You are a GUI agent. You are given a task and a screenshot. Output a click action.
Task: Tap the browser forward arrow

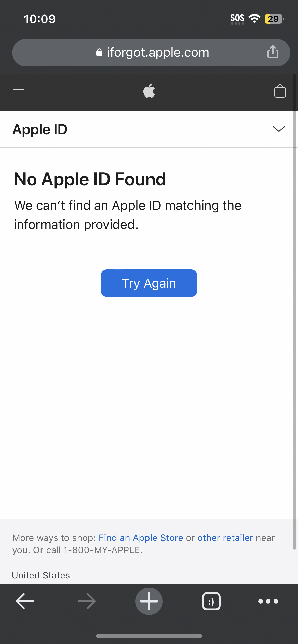click(x=87, y=601)
